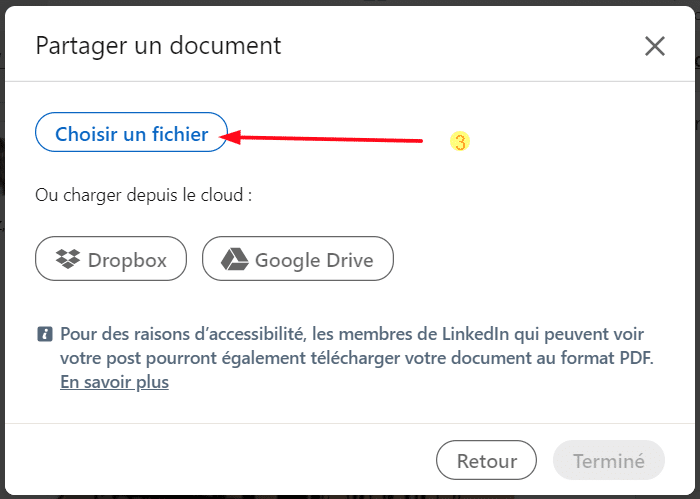Click the Dropbox logo icon
Viewport: 700px width, 499px height.
68,259
